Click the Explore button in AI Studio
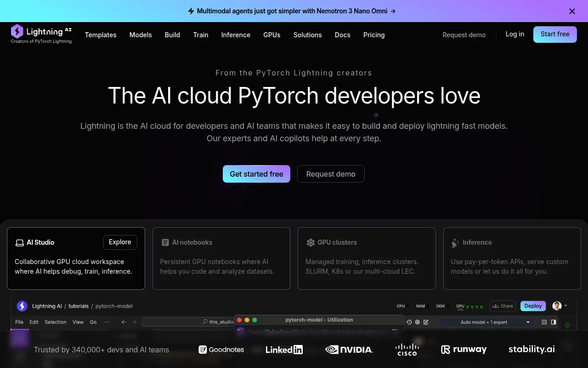The image size is (588, 368). (x=120, y=242)
